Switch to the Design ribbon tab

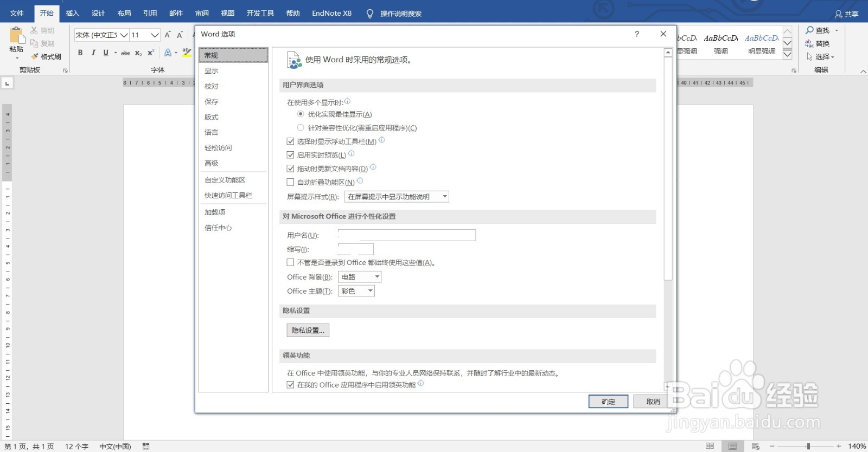(98, 13)
